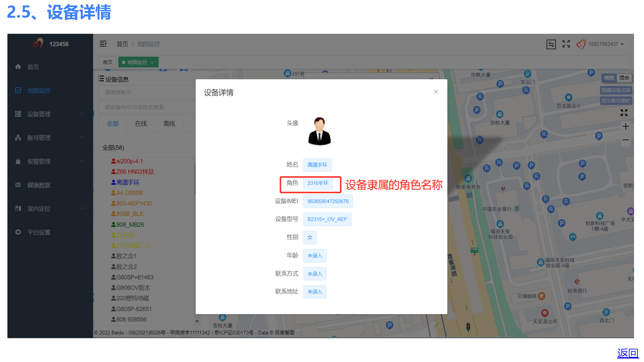The image size is (644, 362).
Task: Switch map to 混合 view
Action: 624,78
